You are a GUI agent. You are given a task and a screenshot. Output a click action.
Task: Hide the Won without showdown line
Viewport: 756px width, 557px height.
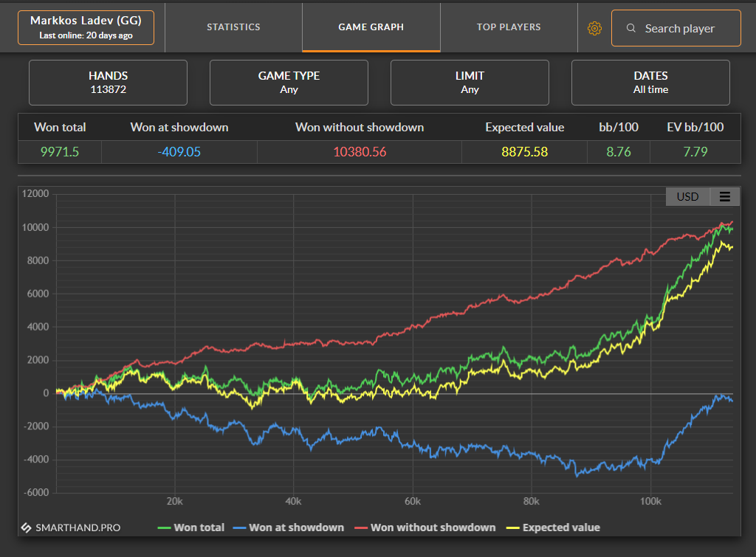pos(425,527)
